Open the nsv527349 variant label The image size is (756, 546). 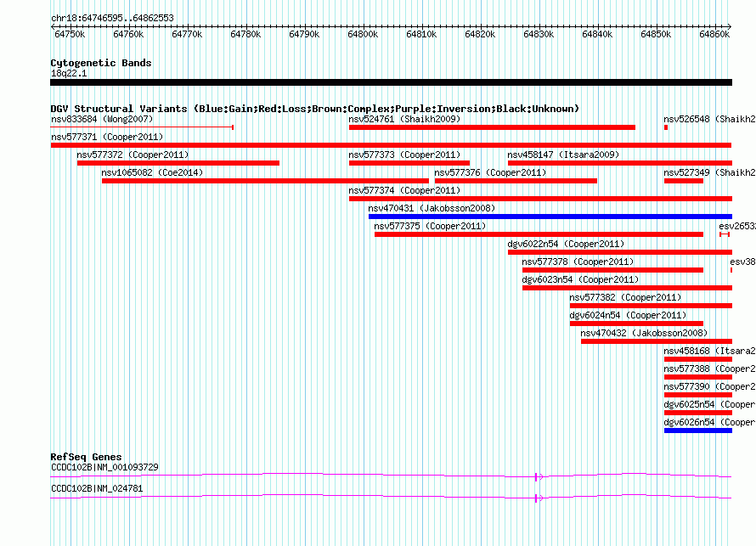pyautogui.click(x=709, y=172)
